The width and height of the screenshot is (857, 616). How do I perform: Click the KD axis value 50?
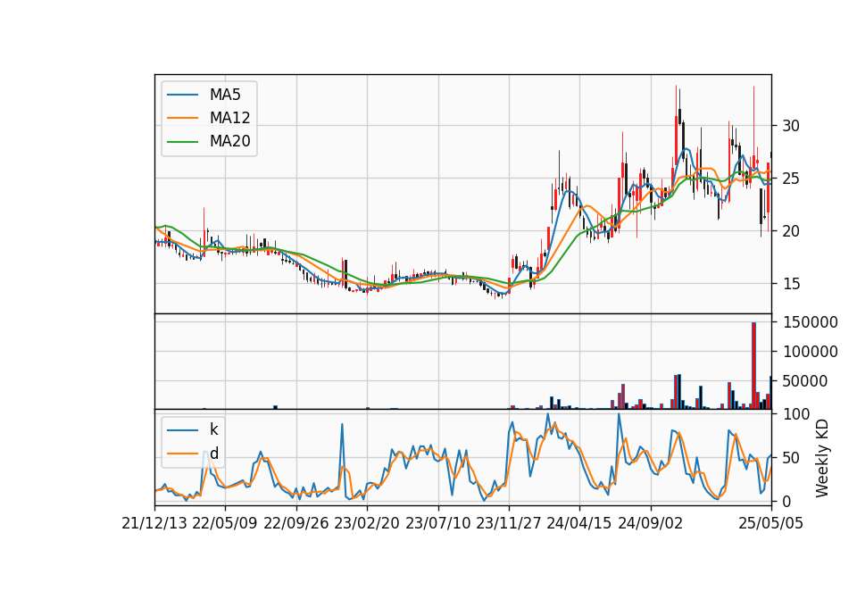(x=790, y=457)
